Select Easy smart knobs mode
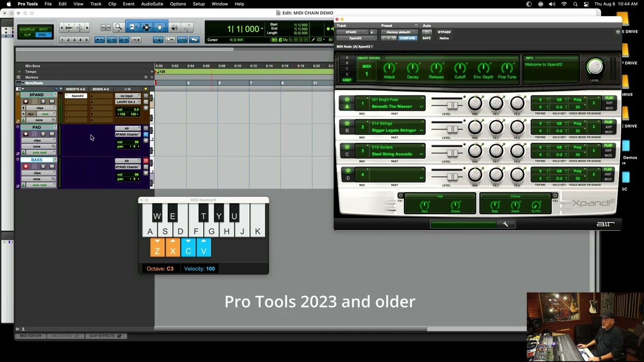Screen dimensions: 644x362 point(347,80)
